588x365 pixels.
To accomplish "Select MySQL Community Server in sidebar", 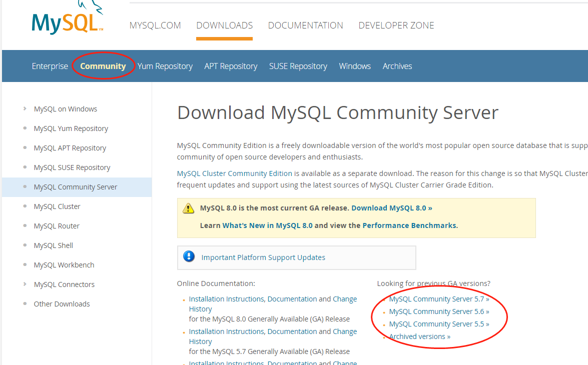I will [76, 187].
